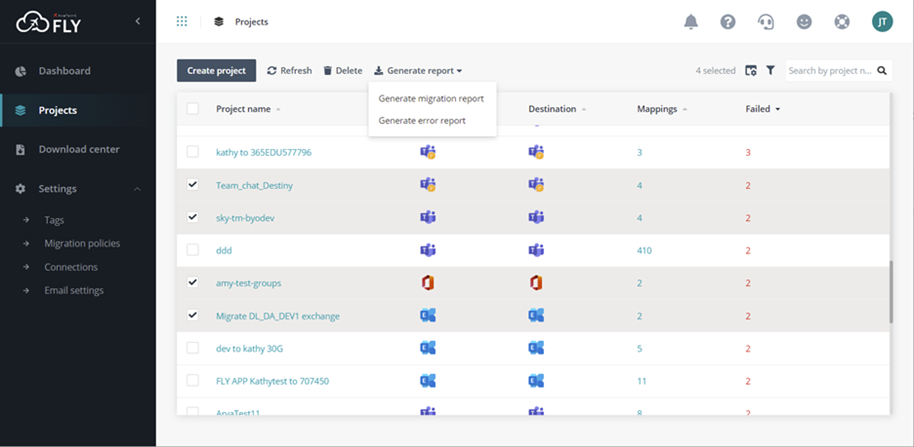Image resolution: width=914 pixels, height=447 pixels.
Task: Open Email settings page
Action: coord(74,291)
